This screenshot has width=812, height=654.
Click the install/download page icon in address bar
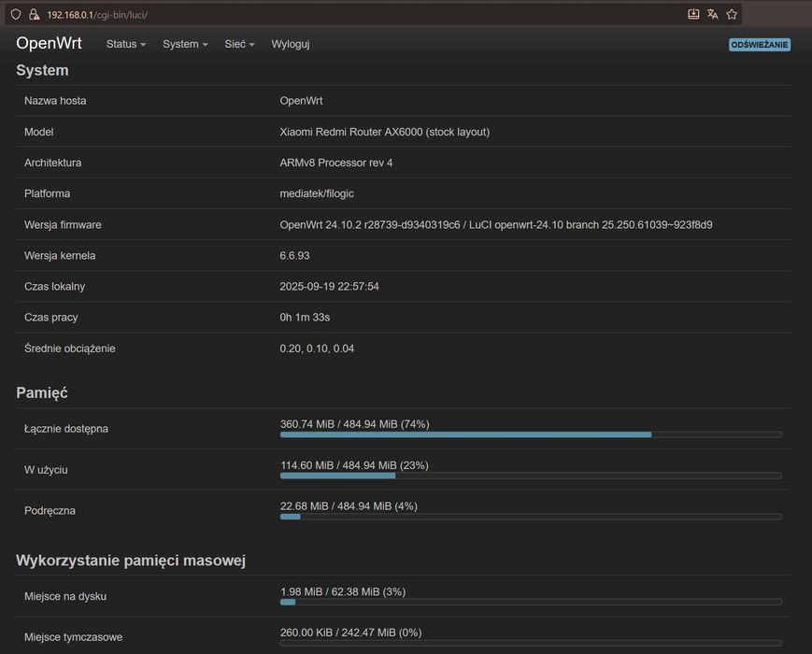coord(693,15)
